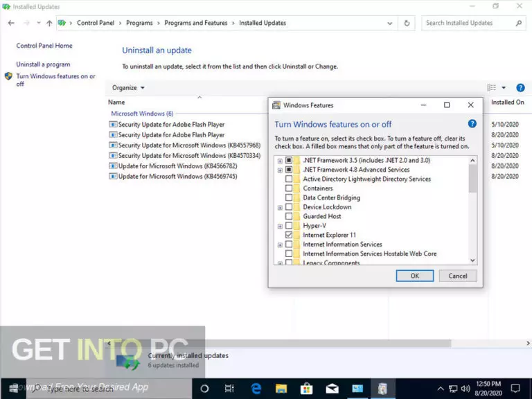Open Microsoft Store from taskbar
Image resolution: width=532 pixels, height=399 pixels.
click(307, 389)
